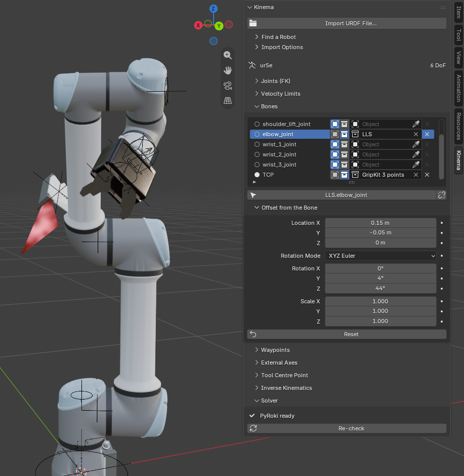This screenshot has width=464, height=476.
Task: Pick object with eyedropper for wrist_3_joint
Action: pyautogui.click(x=416, y=165)
